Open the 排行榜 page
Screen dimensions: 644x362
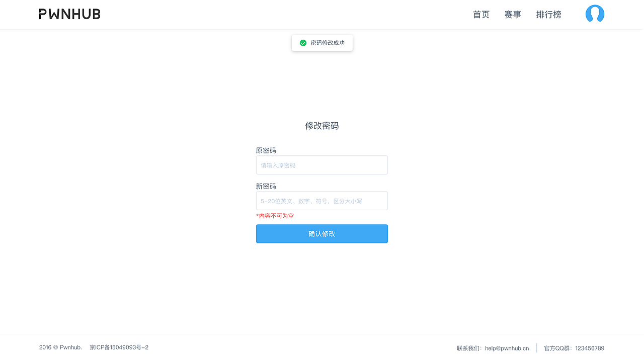tap(548, 15)
